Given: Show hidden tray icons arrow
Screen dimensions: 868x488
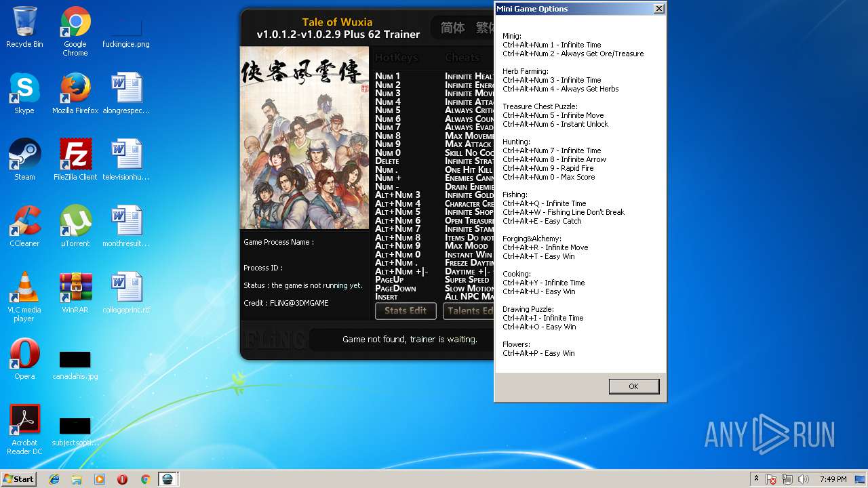Looking at the screenshot, I should pyautogui.click(x=756, y=479).
